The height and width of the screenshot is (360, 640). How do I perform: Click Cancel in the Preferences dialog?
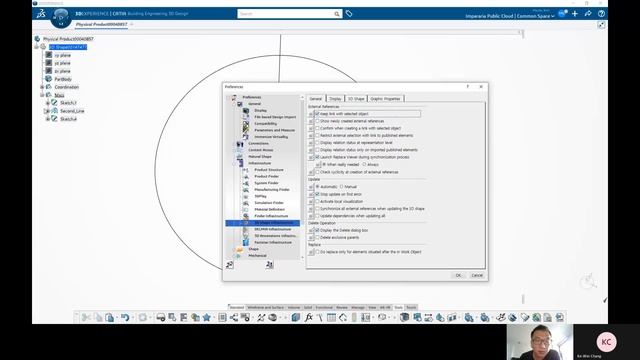[x=477, y=276]
